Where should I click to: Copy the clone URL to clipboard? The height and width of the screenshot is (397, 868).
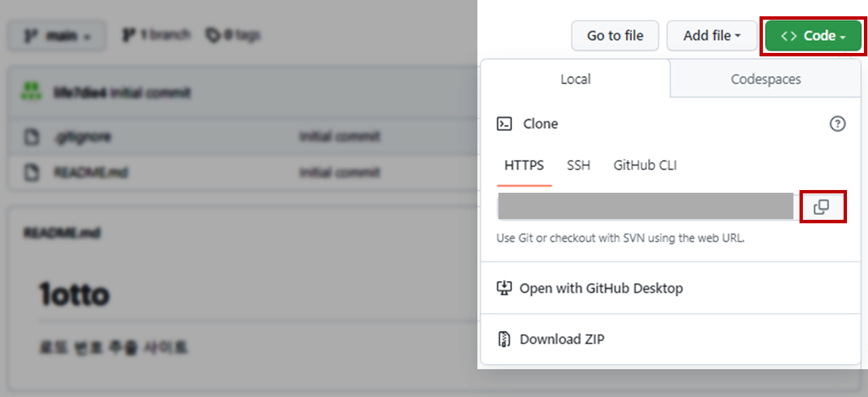821,207
